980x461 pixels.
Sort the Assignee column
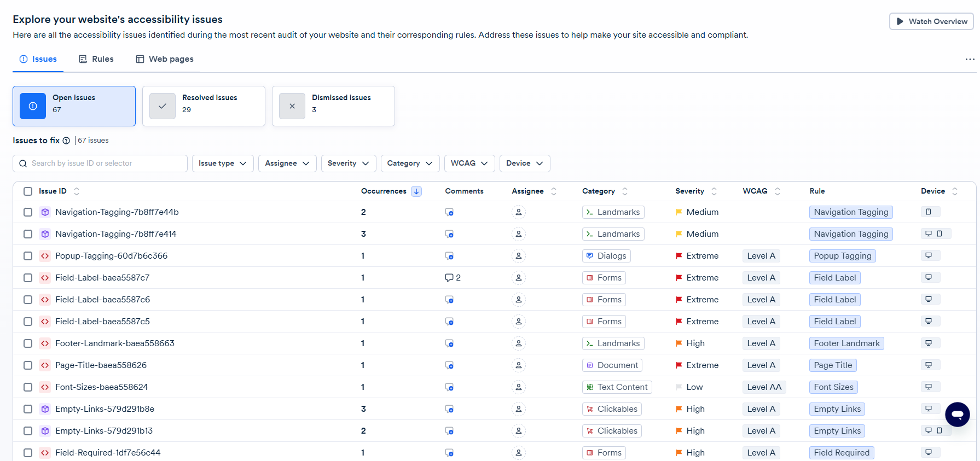[554, 191]
